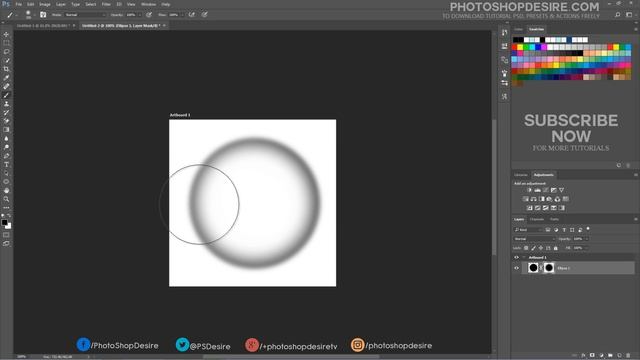640x360 pixels.
Task: Open the layer Fill dropdown
Action: [x=586, y=248]
